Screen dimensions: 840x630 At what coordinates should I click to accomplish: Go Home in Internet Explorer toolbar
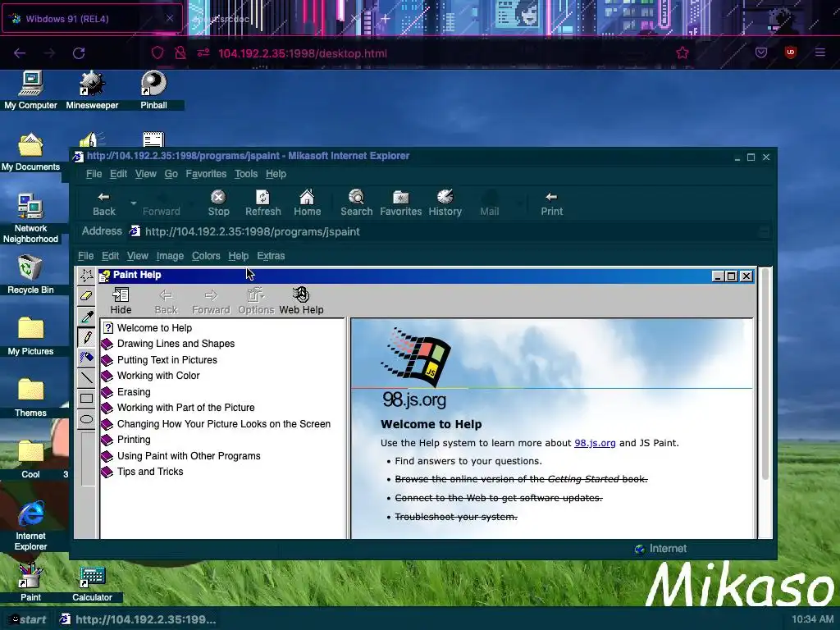(307, 203)
